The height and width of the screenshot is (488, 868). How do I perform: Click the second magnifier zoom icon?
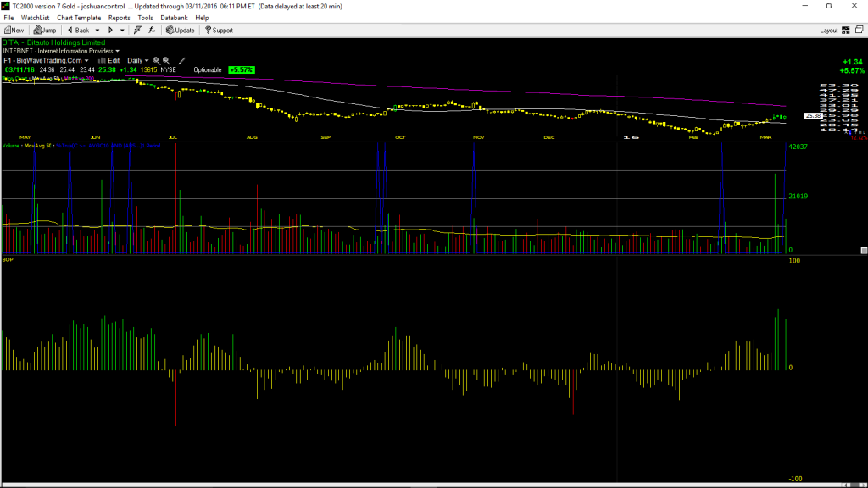pos(166,61)
